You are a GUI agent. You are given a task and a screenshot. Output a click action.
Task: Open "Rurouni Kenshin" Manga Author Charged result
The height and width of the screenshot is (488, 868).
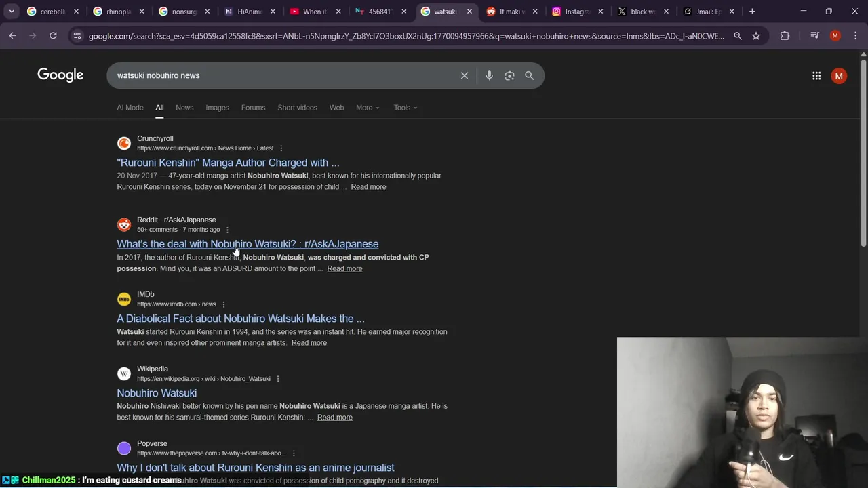click(x=228, y=163)
